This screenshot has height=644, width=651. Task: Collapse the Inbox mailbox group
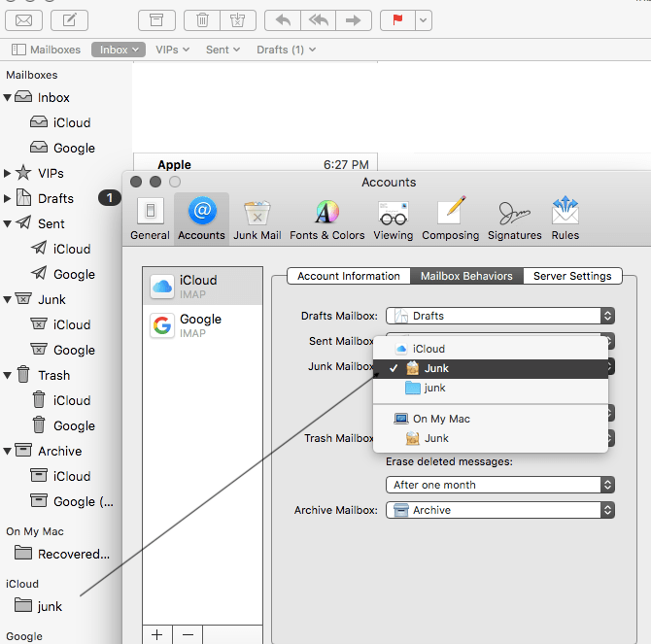click(x=7, y=98)
